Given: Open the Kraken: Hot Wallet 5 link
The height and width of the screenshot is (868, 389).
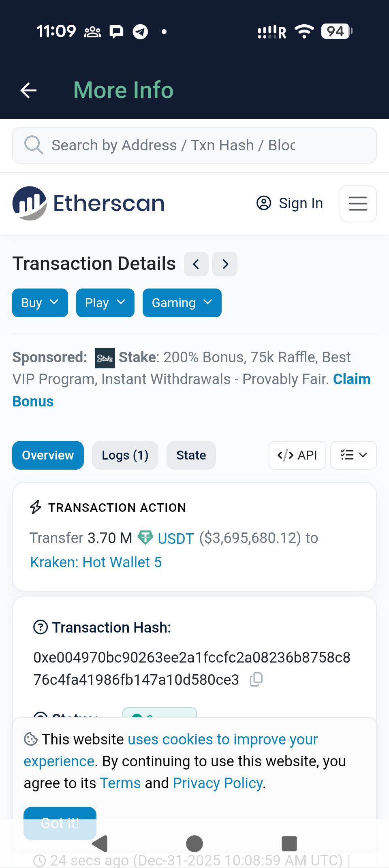Looking at the screenshot, I should click(x=96, y=562).
